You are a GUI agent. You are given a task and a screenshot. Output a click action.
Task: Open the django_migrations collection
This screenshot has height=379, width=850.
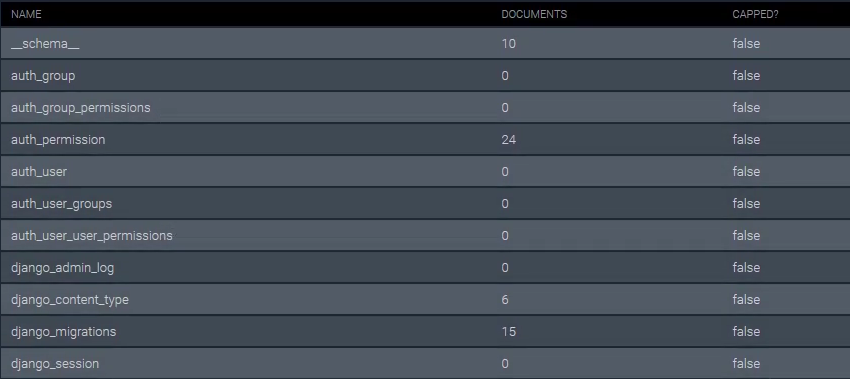tap(63, 332)
